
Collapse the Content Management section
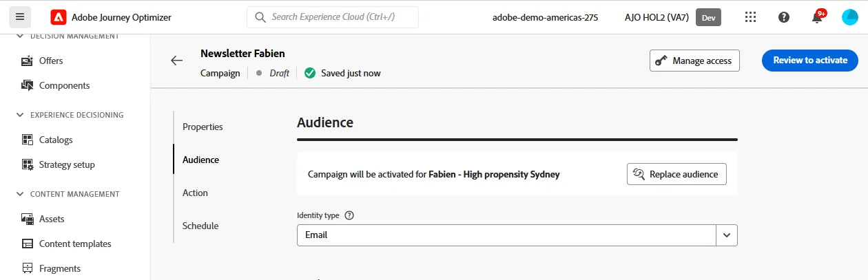(x=19, y=194)
